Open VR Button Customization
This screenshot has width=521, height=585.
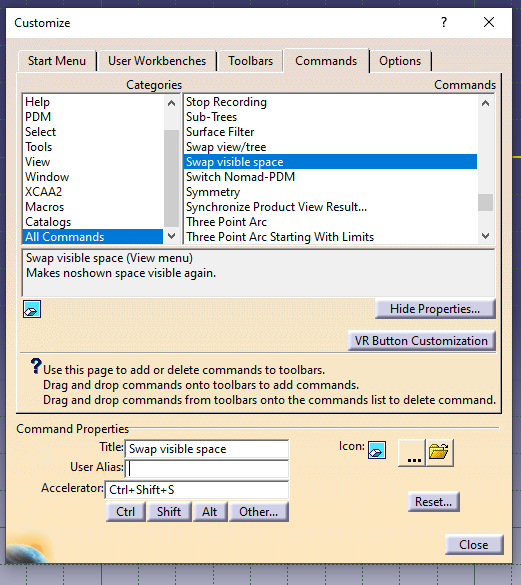click(421, 341)
